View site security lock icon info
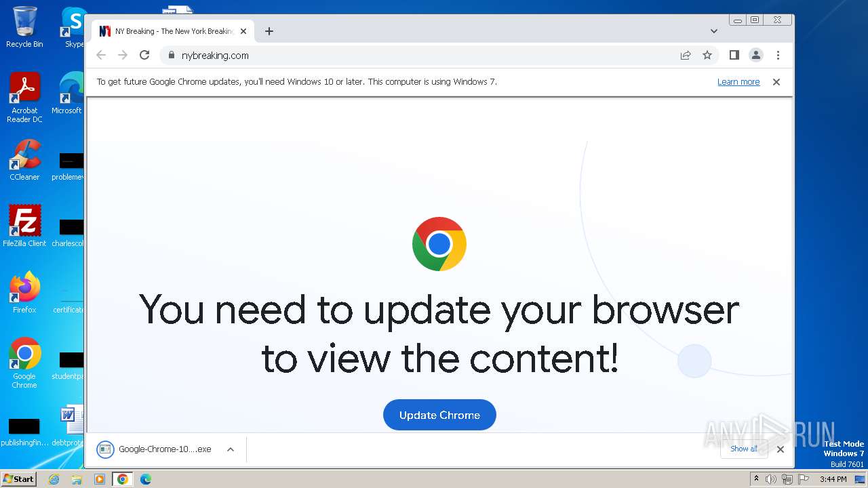Image resolution: width=868 pixels, height=488 pixels. (x=171, y=56)
